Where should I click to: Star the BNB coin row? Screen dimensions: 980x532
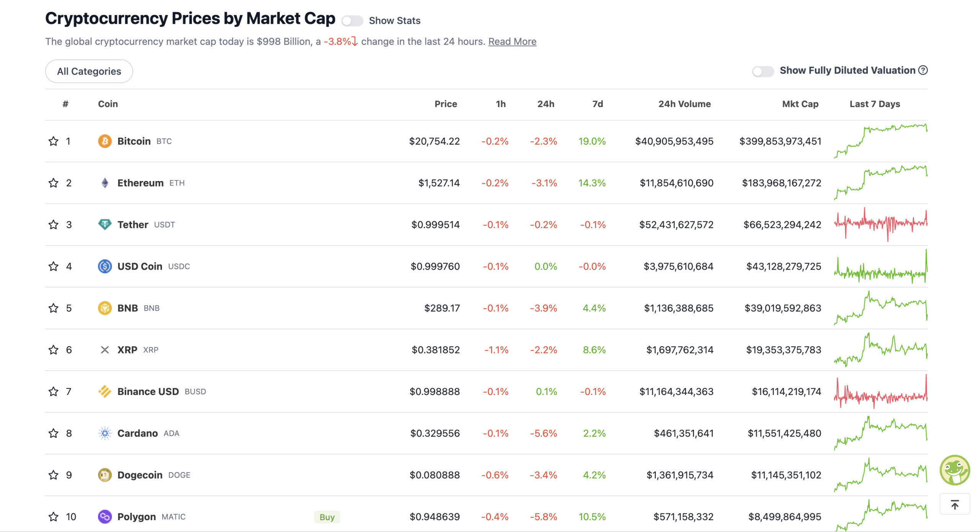click(x=53, y=308)
